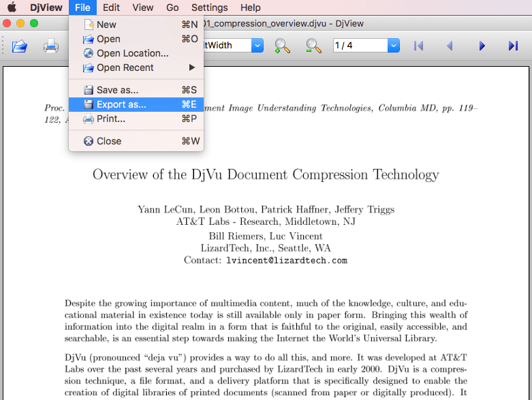This screenshot has width=532, height=400.
Task: Select Save as... menu entry
Action: pos(136,90)
